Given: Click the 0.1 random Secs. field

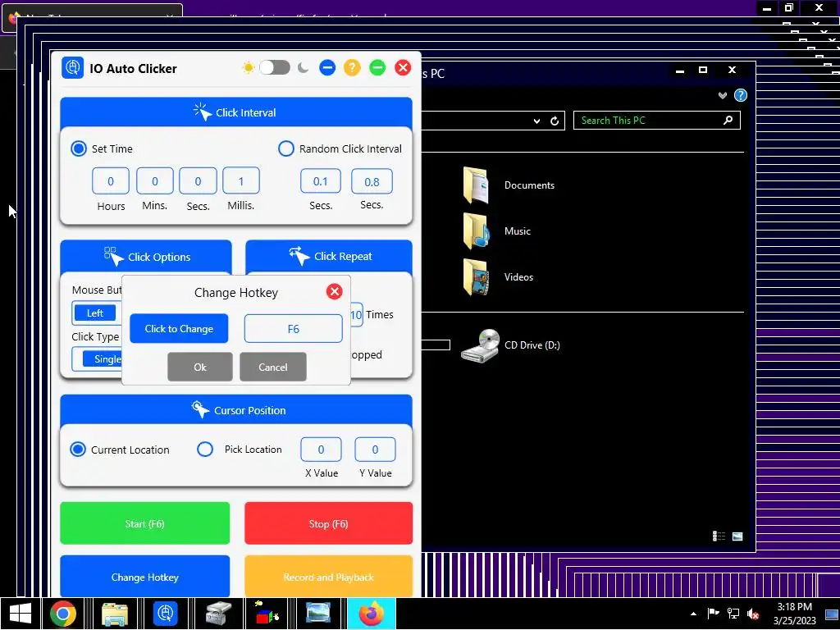Looking at the screenshot, I should [x=321, y=181].
